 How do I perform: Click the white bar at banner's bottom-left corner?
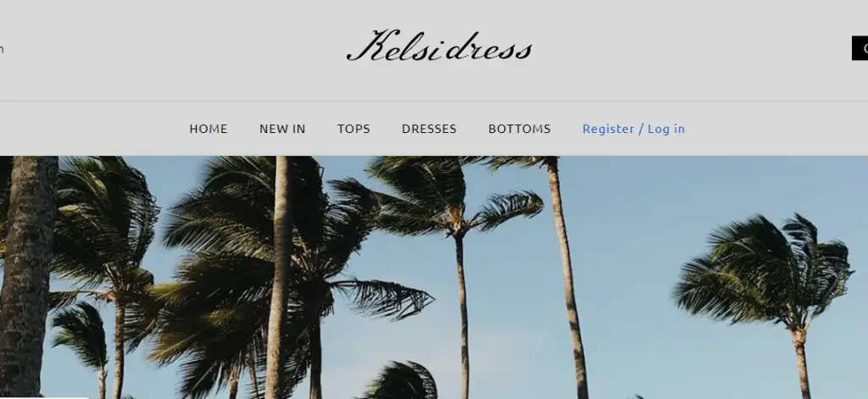44,397
